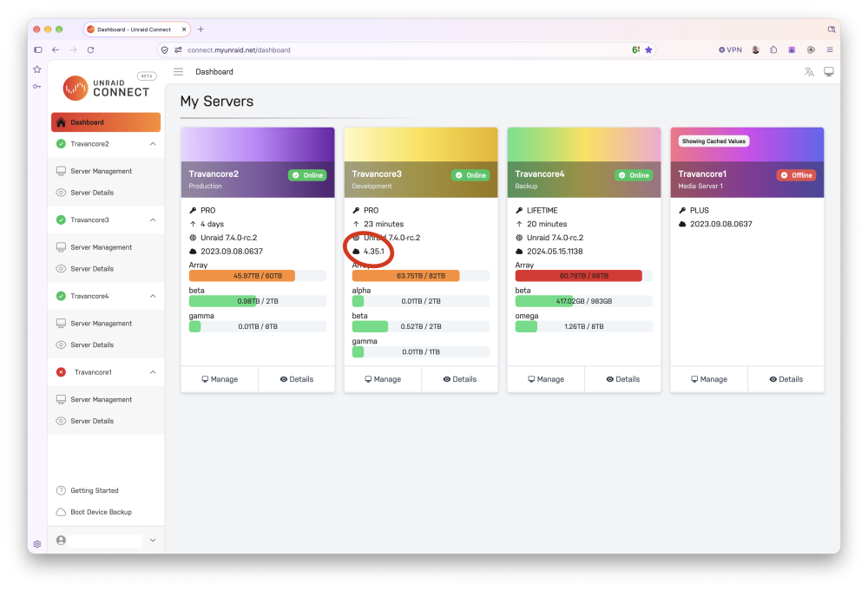The image size is (868, 590).
Task: Click Travancore2 Array usage bar 45.97TB / 60TB
Action: pos(258,276)
